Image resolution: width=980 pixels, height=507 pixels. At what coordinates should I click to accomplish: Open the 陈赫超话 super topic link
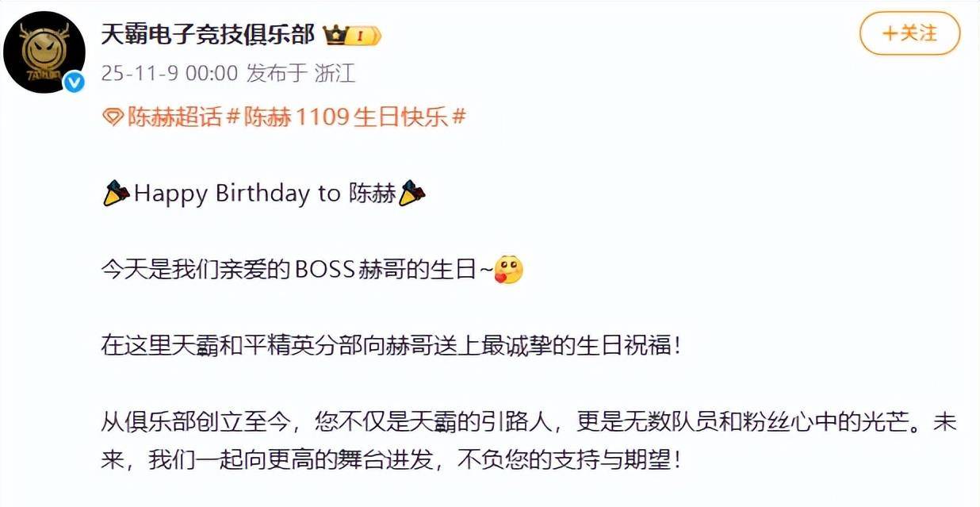[x=175, y=117]
